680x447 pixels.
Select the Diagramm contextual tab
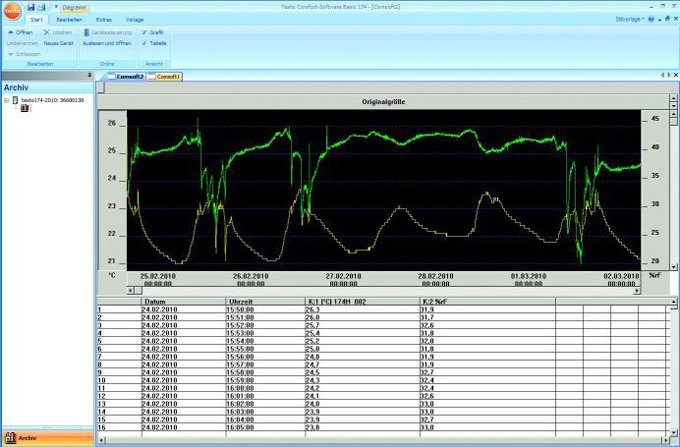[x=74, y=8]
